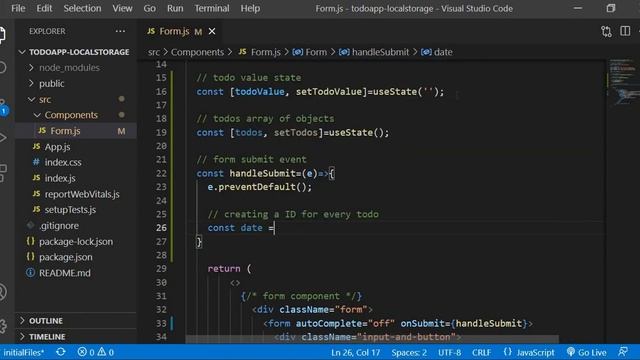The width and height of the screenshot is (640, 360).
Task: Open Run and Debug view icon
Action: [x=2, y=139]
